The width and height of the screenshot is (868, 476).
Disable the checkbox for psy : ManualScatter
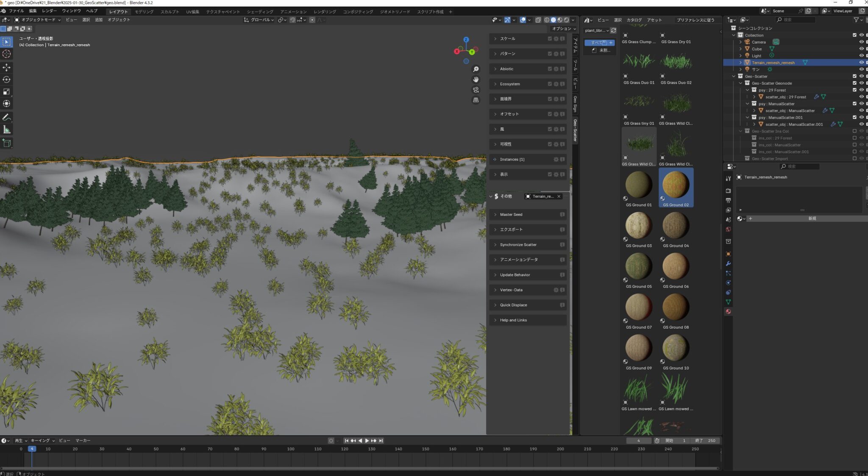coord(855,103)
